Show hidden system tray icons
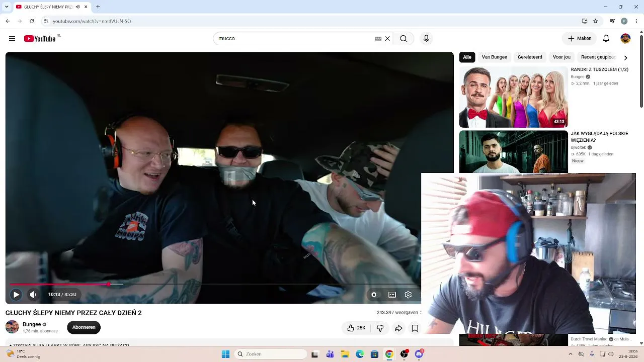 pyautogui.click(x=570, y=354)
